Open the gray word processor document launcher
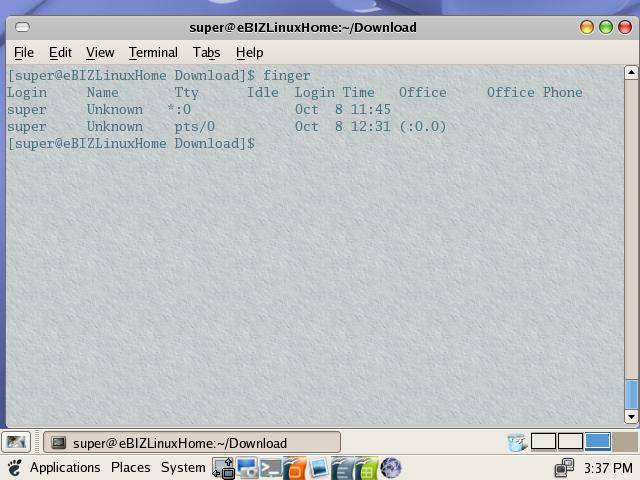 pyautogui.click(x=343, y=468)
